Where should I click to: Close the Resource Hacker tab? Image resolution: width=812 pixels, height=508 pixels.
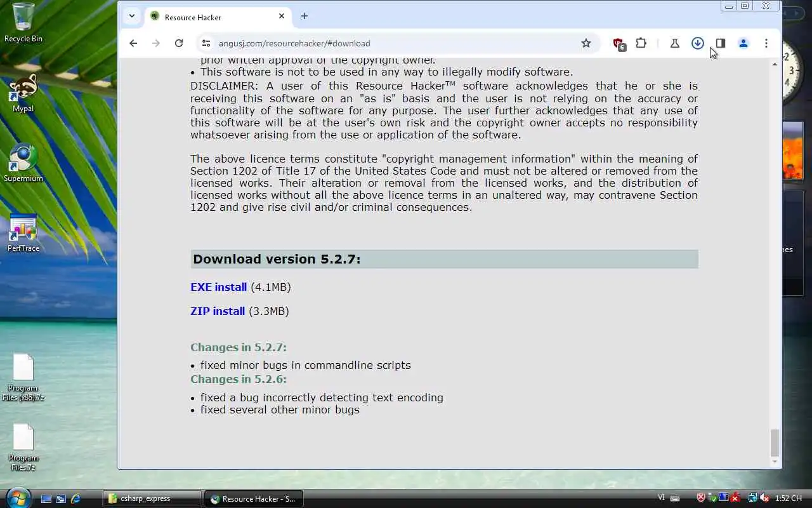[x=282, y=17]
